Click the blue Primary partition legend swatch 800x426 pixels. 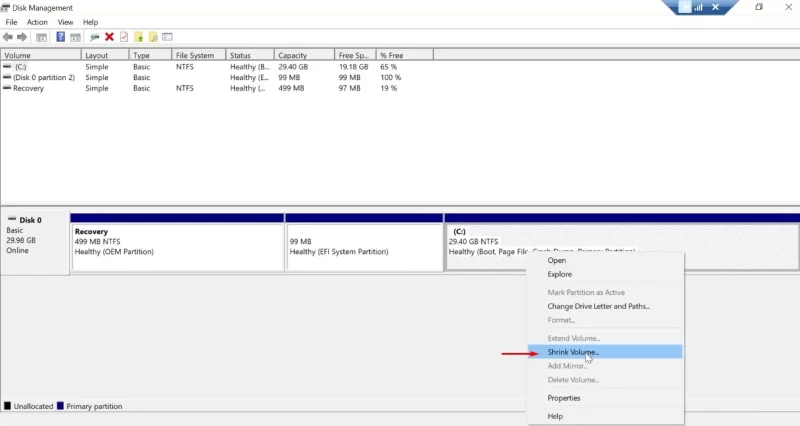click(60, 406)
